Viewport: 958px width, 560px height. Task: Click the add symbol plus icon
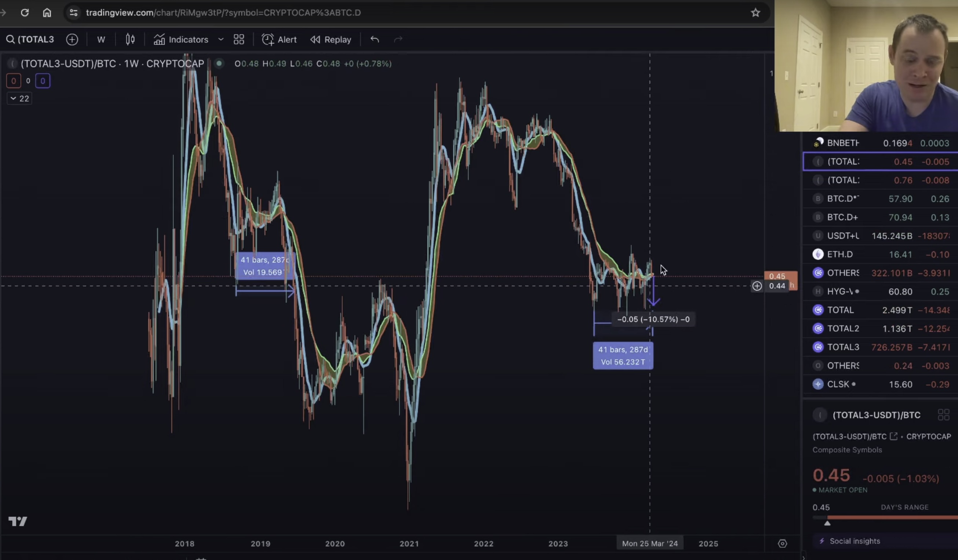coord(72,40)
